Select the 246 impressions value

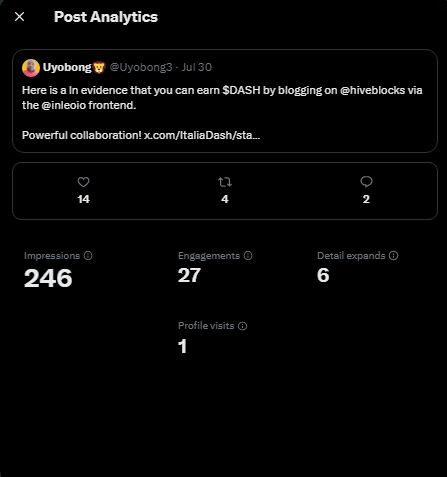pyautogui.click(x=48, y=278)
